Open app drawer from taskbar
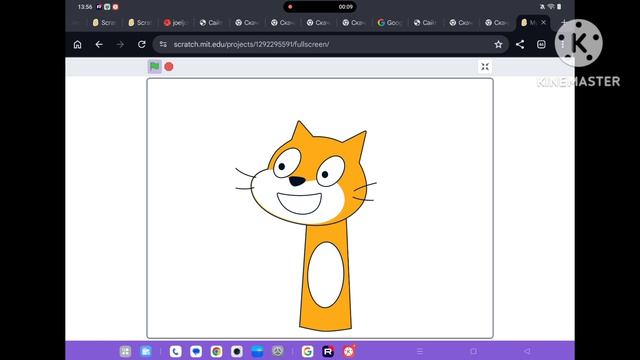The height and width of the screenshot is (360, 640). [x=125, y=351]
